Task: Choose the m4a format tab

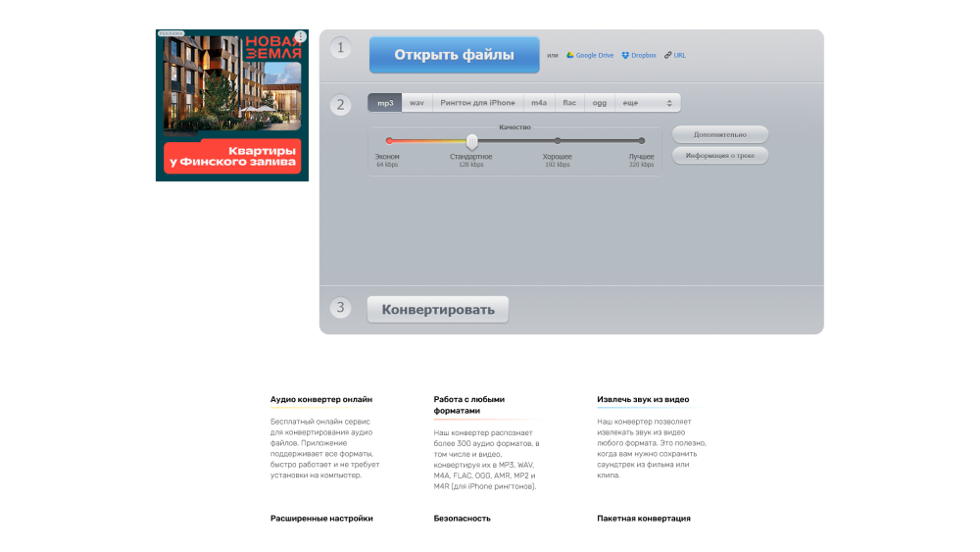Action: 539,103
